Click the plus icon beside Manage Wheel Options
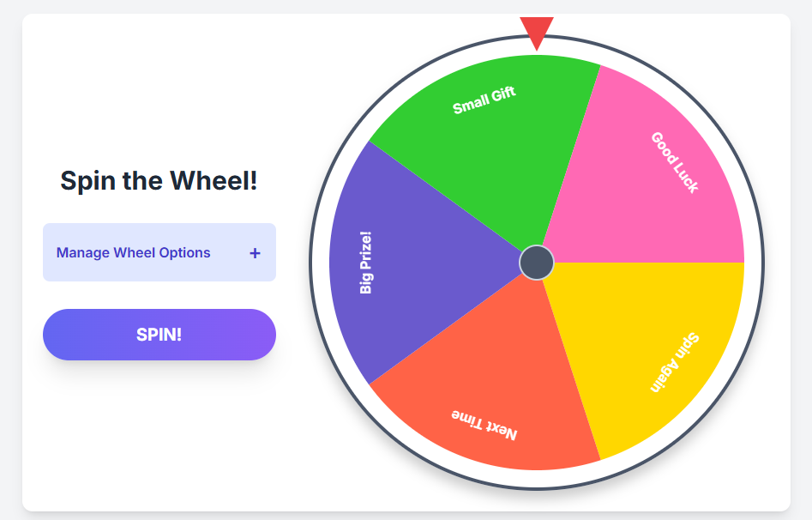This screenshot has width=812, height=520. click(x=255, y=253)
